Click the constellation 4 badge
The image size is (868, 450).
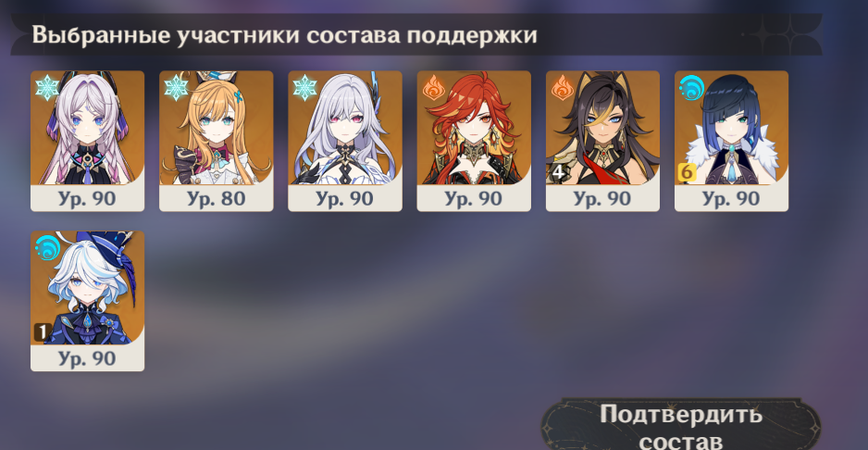point(558,172)
